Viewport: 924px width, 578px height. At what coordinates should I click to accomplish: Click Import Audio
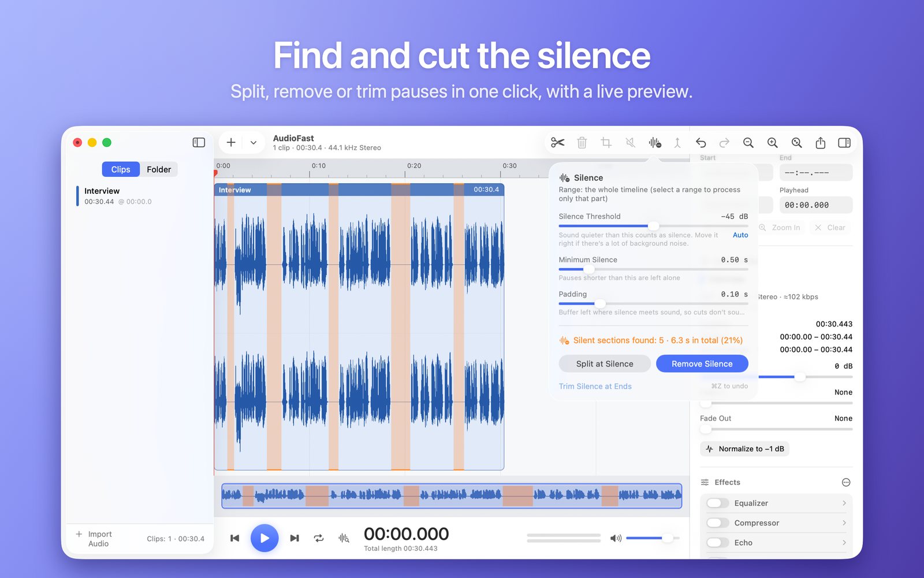tap(94, 539)
